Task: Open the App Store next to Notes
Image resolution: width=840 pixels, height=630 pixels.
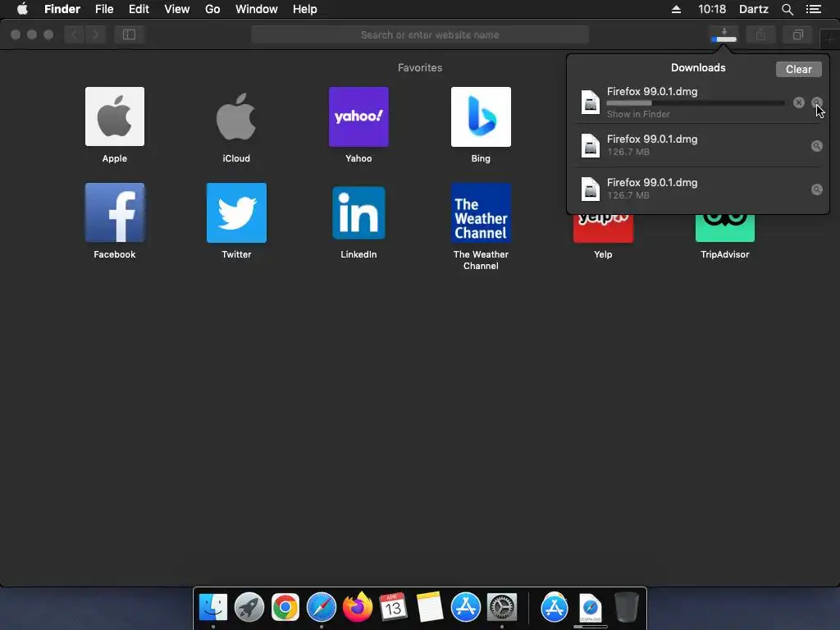Action: tap(466, 607)
